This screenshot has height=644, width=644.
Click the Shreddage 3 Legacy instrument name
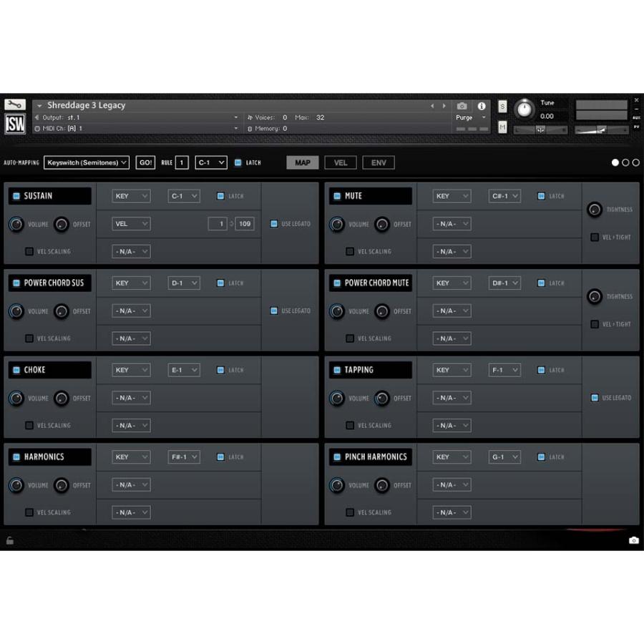[86, 106]
